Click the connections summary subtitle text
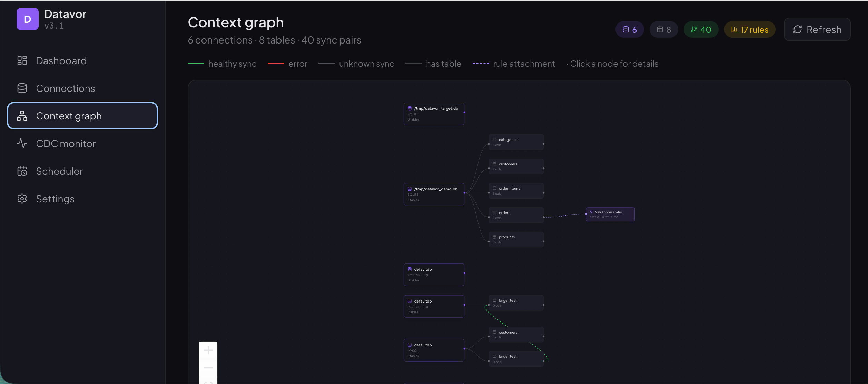Screen dimensions: 868x384 (274, 40)
